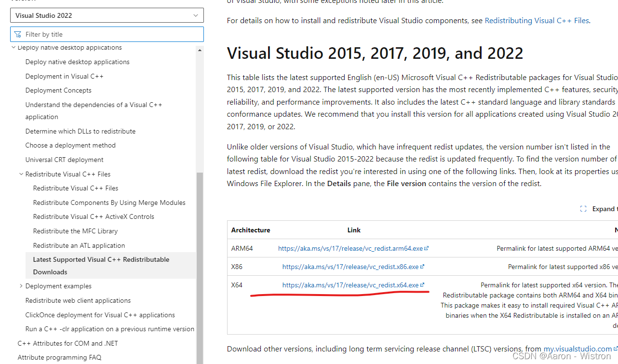618x364 pixels.
Task: Open the Deploy native desktop applications article
Action: [x=78, y=62]
